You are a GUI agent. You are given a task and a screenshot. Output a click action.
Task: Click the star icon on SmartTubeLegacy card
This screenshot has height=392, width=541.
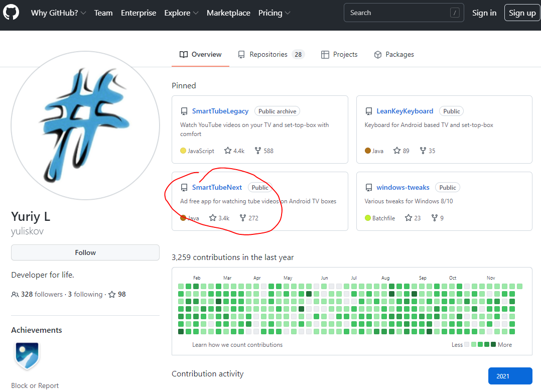coord(228,151)
